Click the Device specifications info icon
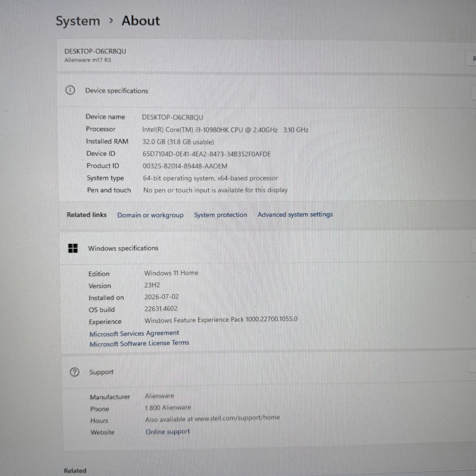Viewport: 476px width, 476px height. coord(70,90)
